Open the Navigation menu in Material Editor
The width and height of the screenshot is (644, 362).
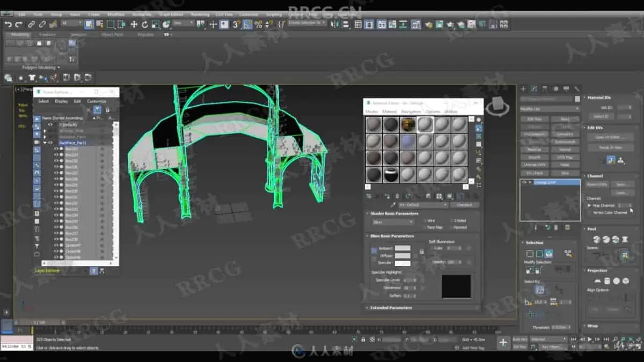(411, 112)
